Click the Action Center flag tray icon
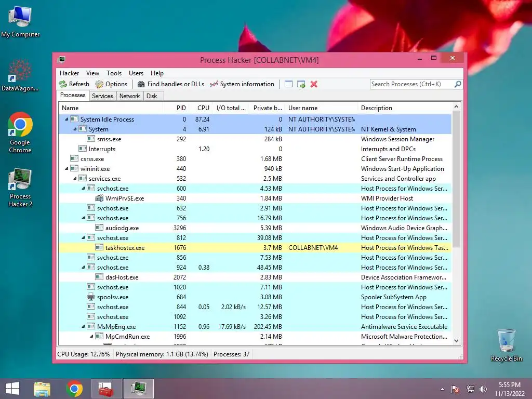This screenshot has width=532, height=399. [455, 389]
